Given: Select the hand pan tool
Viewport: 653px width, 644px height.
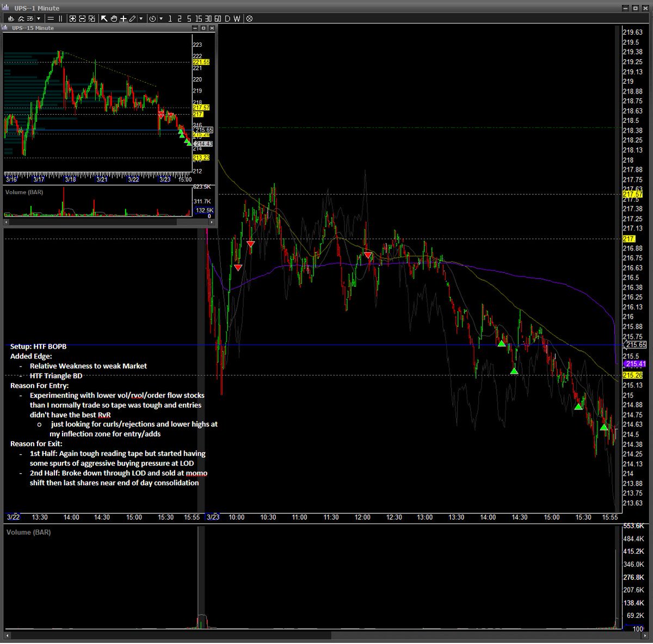Looking at the screenshot, I should tap(114, 18).
